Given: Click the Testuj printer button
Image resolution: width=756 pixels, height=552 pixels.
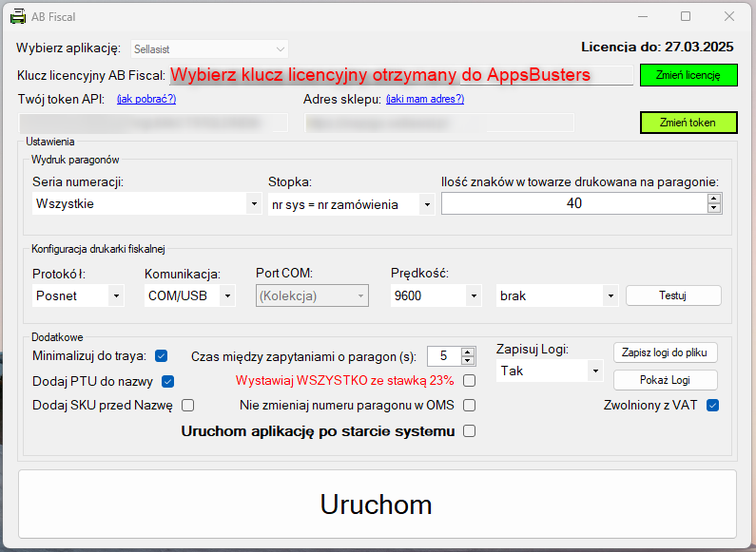Looking at the screenshot, I should click(x=673, y=295).
